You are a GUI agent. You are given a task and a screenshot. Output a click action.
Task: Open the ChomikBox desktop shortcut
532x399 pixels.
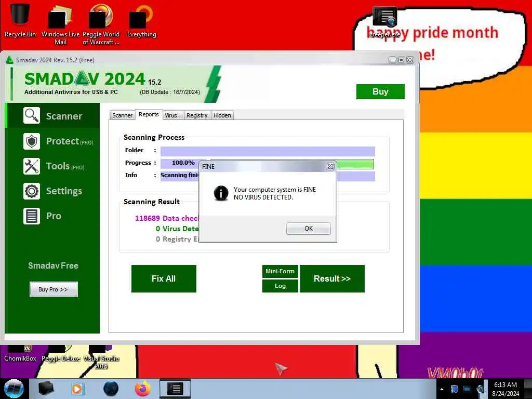[x=20, y=353]
